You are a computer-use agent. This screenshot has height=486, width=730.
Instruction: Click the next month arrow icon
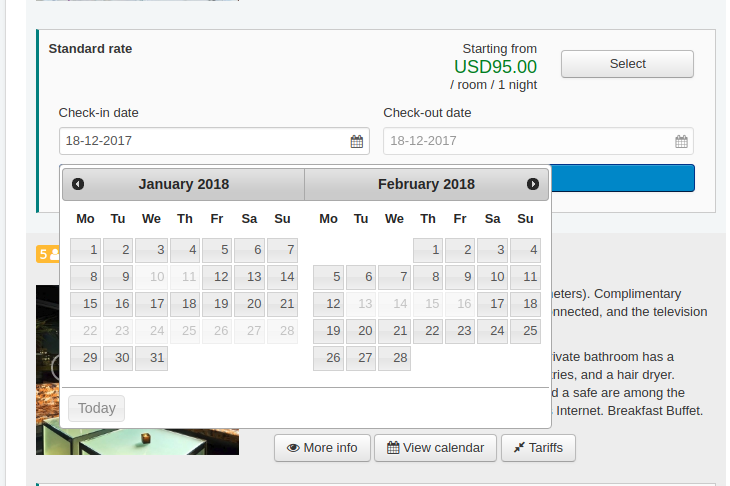click(533, 184)
